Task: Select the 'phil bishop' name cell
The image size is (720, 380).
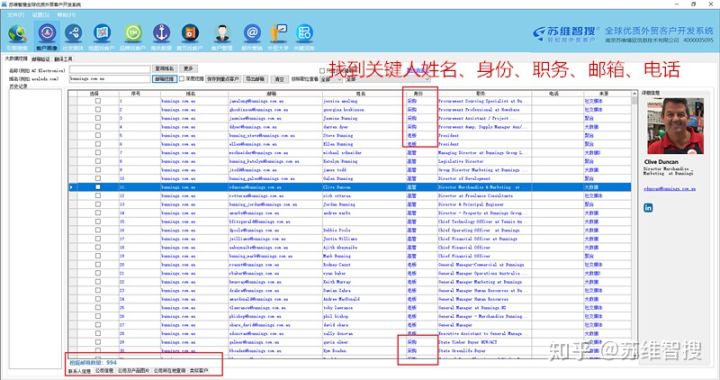Action: (364, 316)
